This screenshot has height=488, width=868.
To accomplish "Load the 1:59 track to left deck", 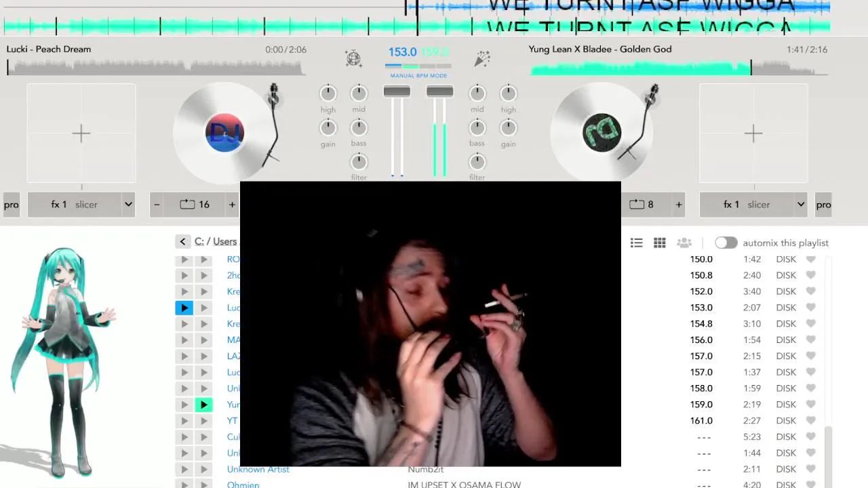I will coord(184,388).
